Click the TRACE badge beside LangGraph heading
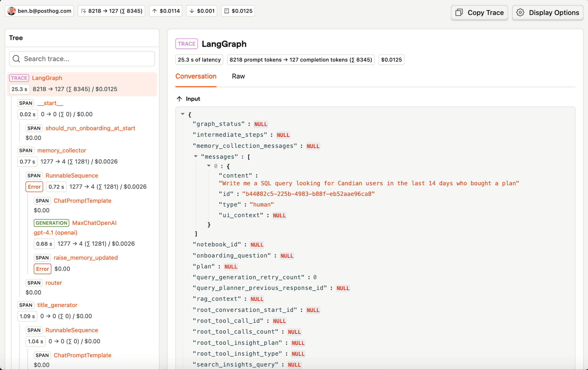This screenshot has height=370, width=588. coord(186,44)
